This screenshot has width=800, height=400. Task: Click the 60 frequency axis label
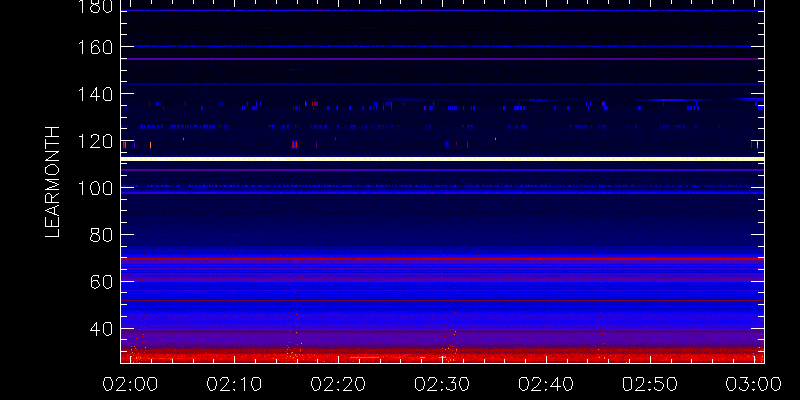(102, 282)
